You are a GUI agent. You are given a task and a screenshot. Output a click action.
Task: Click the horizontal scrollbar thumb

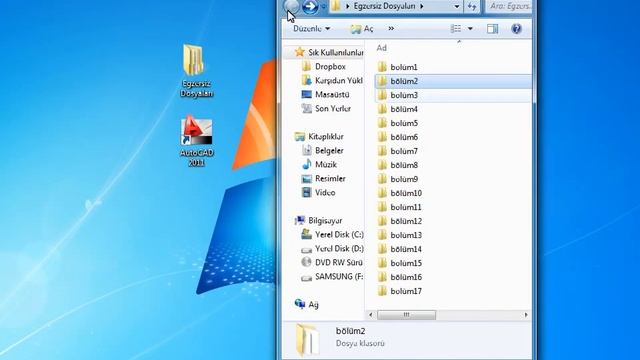click(x=407, y=315)
